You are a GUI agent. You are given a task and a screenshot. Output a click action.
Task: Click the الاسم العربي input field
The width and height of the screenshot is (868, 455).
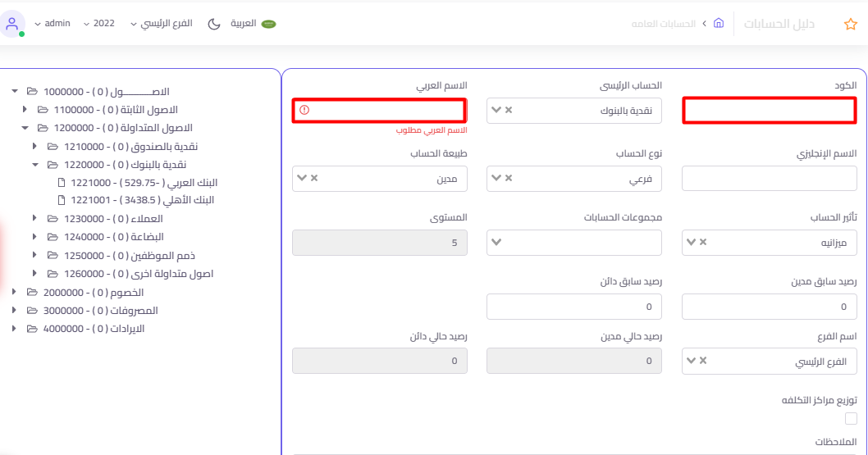point(379,110)
